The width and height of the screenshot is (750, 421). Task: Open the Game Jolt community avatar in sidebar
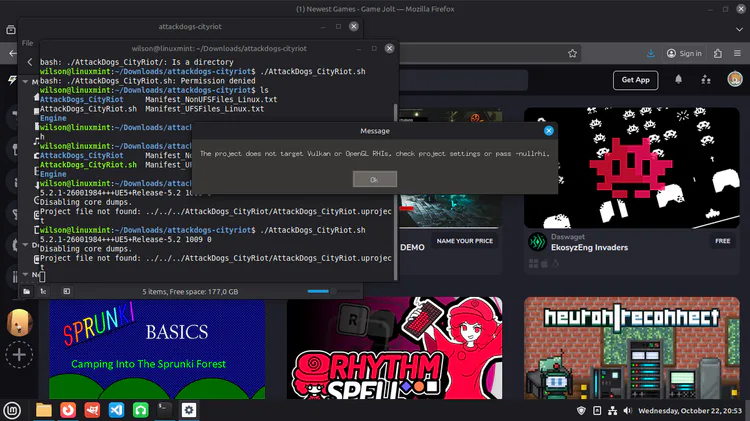(19, 322)
